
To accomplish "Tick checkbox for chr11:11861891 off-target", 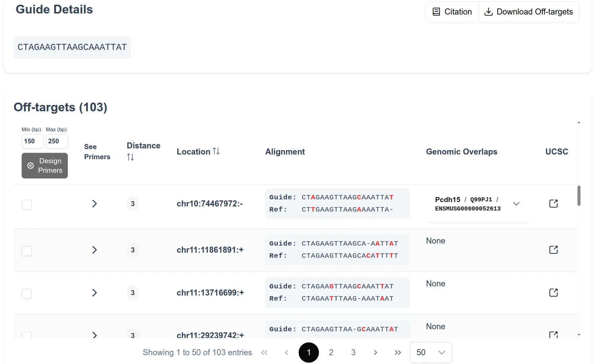I will pyautogui.click(x=27, y=251).
